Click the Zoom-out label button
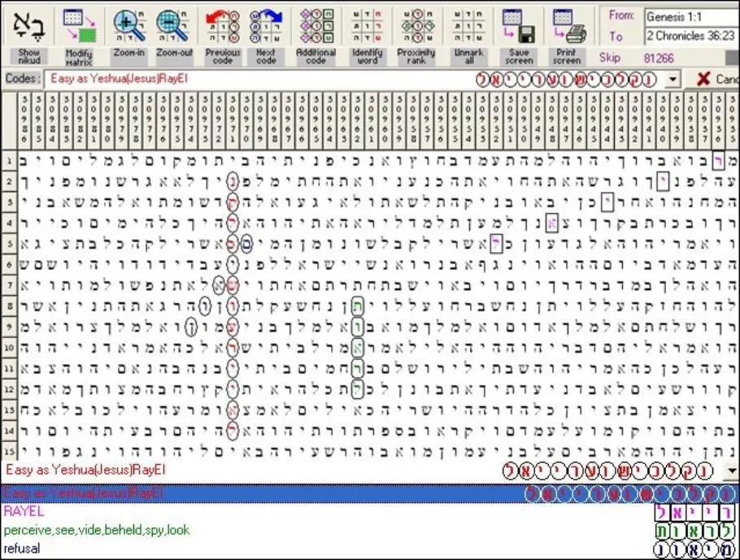Screen dimensions: 740x560 174,57
